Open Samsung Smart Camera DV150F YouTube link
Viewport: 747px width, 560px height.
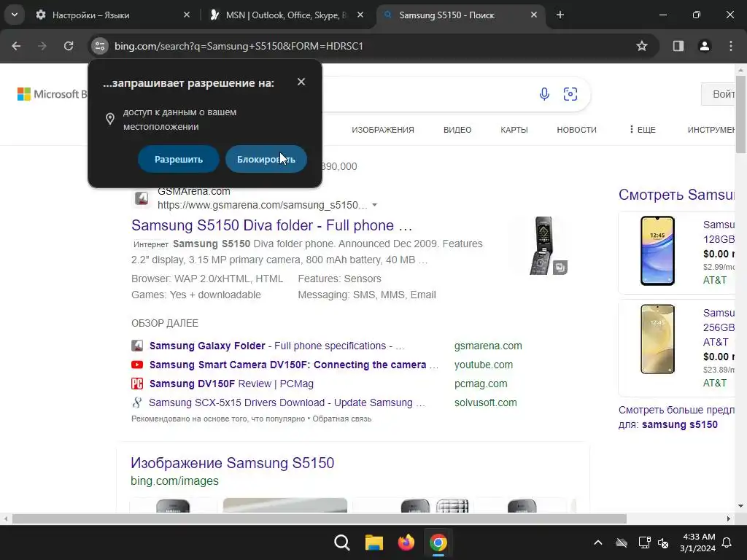coord(293,365)
